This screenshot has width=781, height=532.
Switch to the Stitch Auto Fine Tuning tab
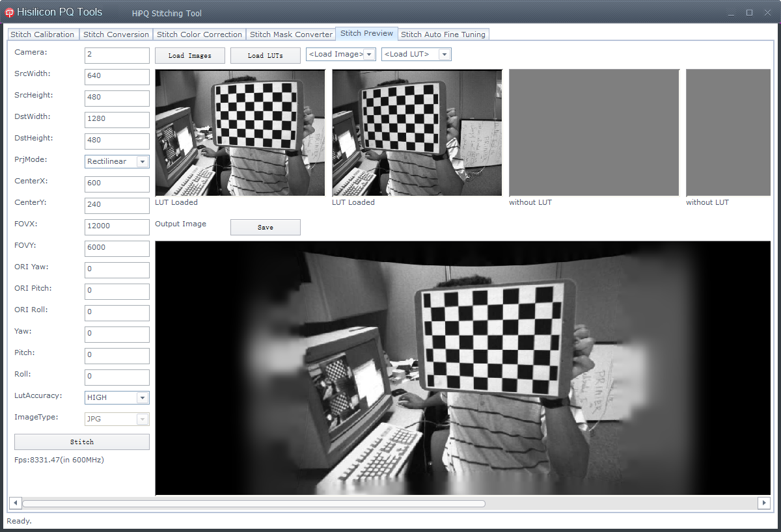pos(443,34)
